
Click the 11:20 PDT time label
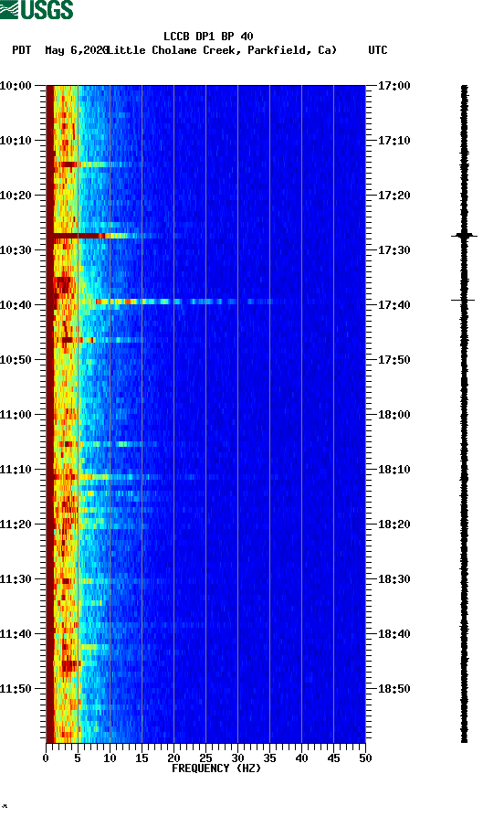(x=16, y=525)
